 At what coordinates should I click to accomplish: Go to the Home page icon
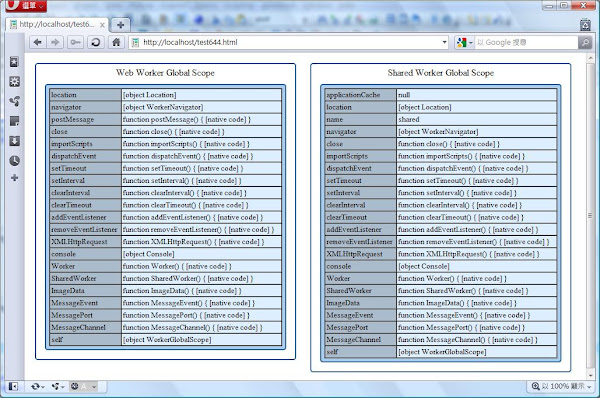(116, 42)
